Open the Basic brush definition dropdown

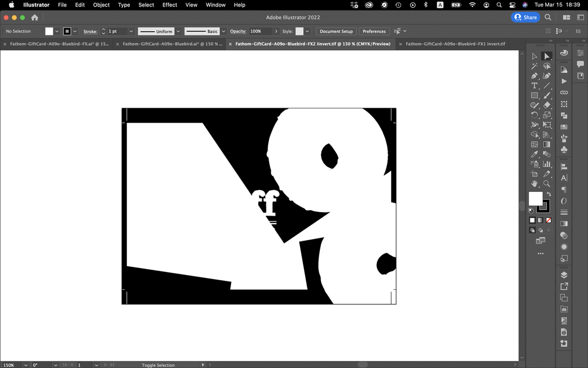223,31
